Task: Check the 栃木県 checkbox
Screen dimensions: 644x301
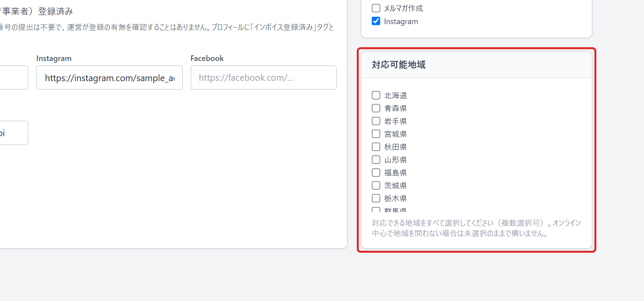Action: coord(376,198)
